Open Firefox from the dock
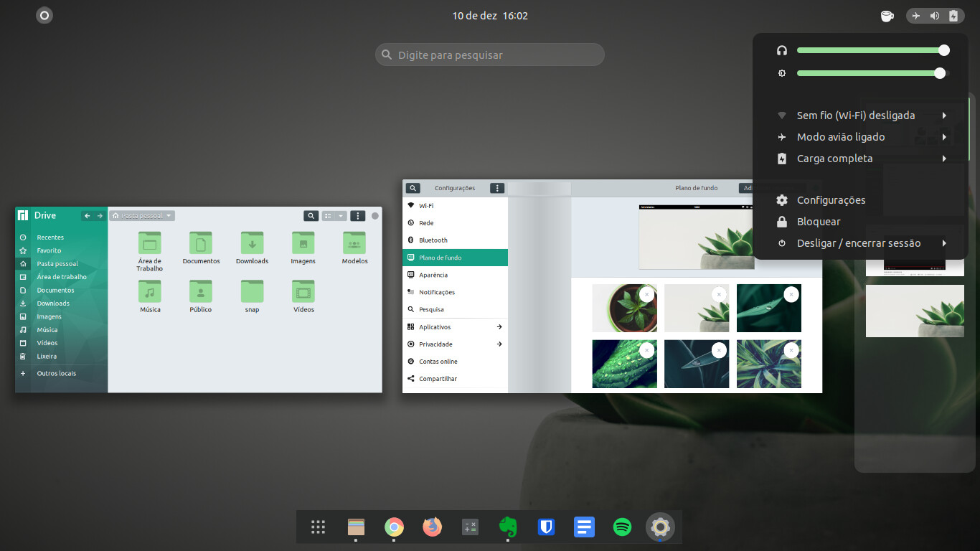 pyautogui.click(x=432, y=527)
